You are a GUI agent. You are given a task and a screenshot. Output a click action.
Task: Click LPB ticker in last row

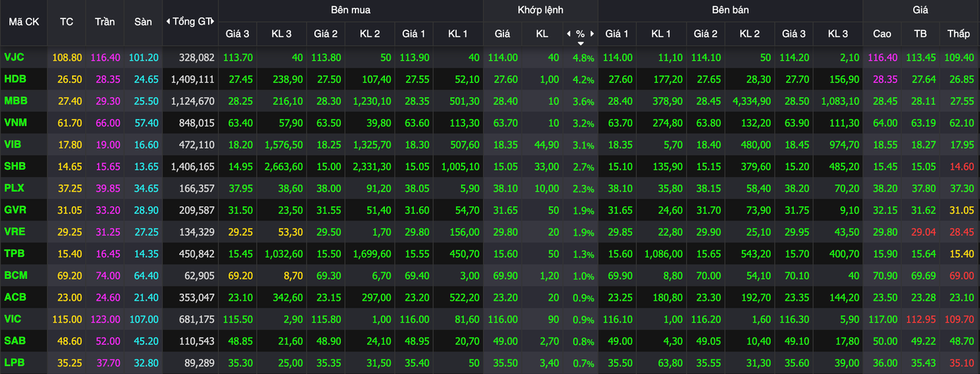(14, 363)
